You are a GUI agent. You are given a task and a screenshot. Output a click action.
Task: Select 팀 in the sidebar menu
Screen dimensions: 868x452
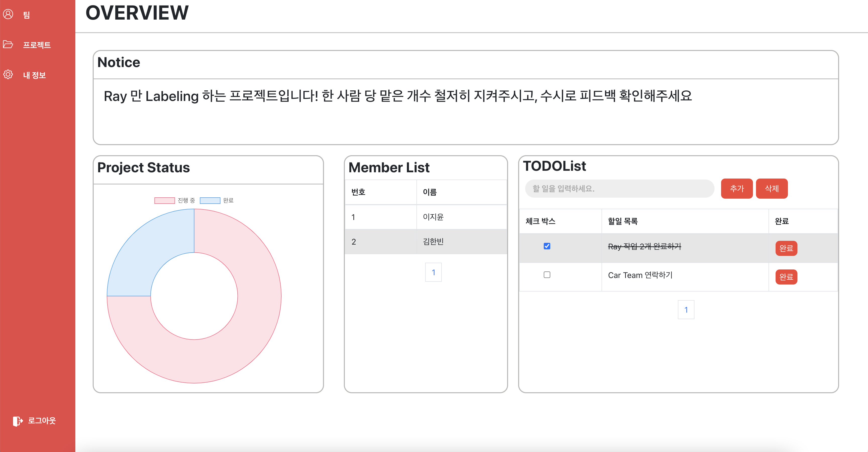pyautogui.click(x=26, y=15)
